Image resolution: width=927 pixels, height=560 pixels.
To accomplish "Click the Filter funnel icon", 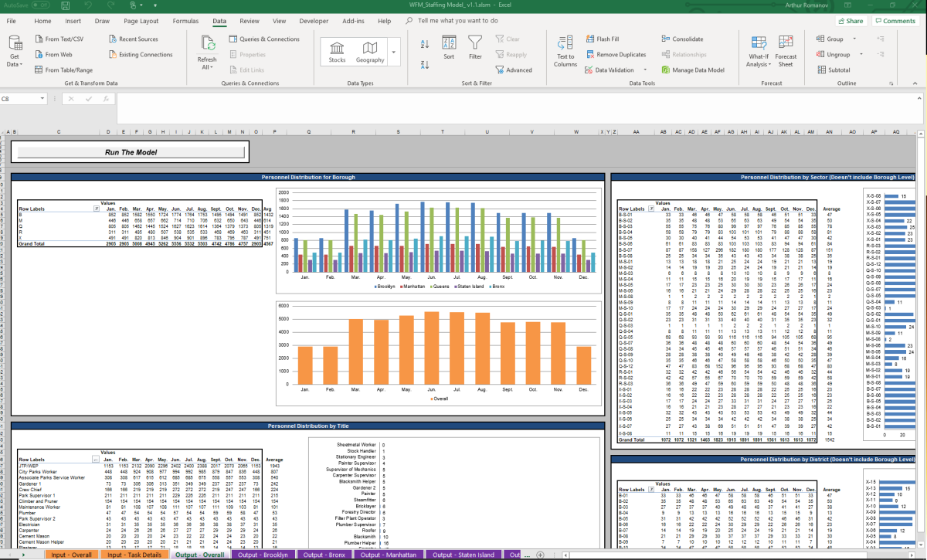I will (475, 45).
